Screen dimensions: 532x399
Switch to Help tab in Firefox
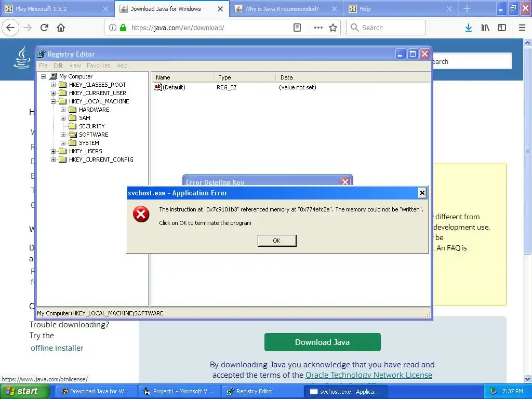tap(401, 8)
